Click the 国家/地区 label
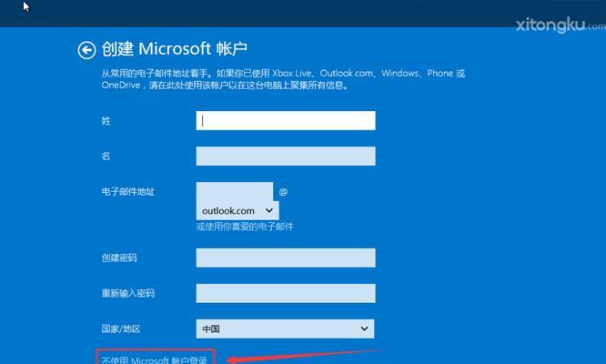 pos(121,329)
